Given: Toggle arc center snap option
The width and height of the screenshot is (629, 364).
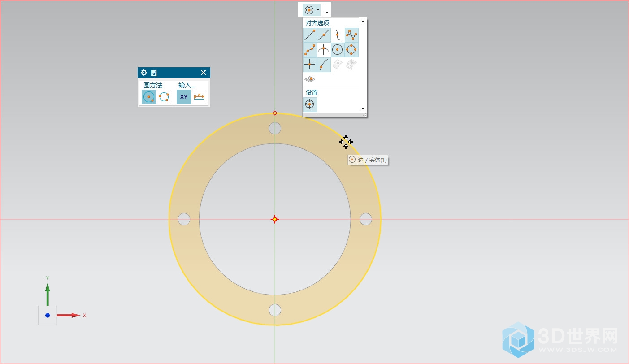Looking at the screenshot, I should [x=338, y=50].
